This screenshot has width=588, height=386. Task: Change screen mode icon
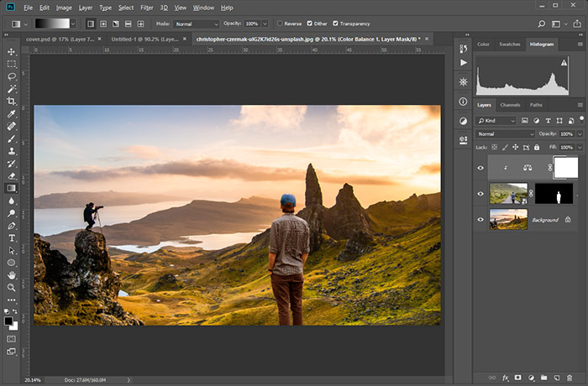pos(12,352)
